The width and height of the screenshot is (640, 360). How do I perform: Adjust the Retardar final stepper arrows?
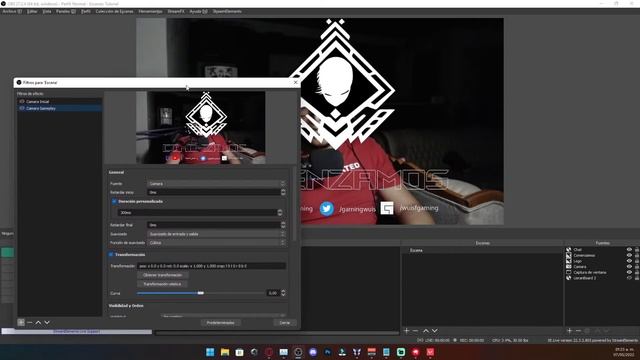point(283,225)
